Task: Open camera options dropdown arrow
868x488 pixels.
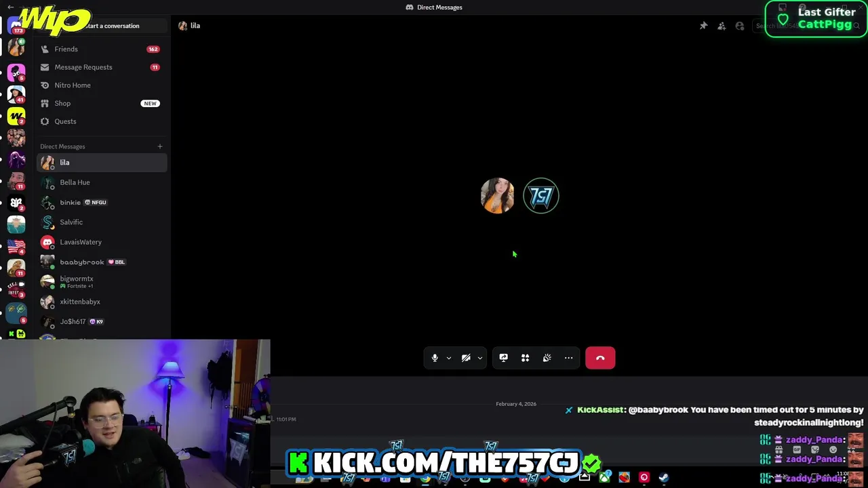Action: point(479,358)
